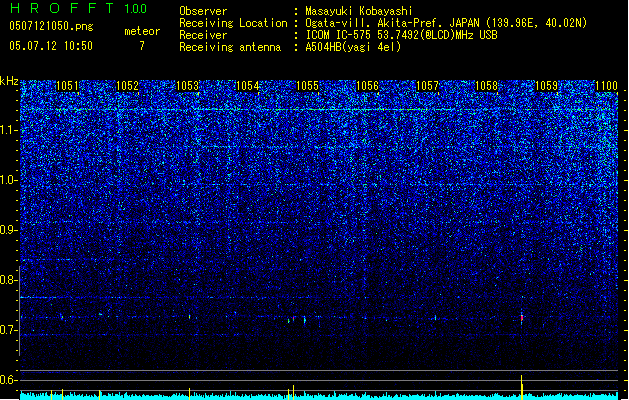Image resolution: width=629 pixels, height=400 pixels.
Task: Click the red meteor echo near 1055
Action: point(294,319)
